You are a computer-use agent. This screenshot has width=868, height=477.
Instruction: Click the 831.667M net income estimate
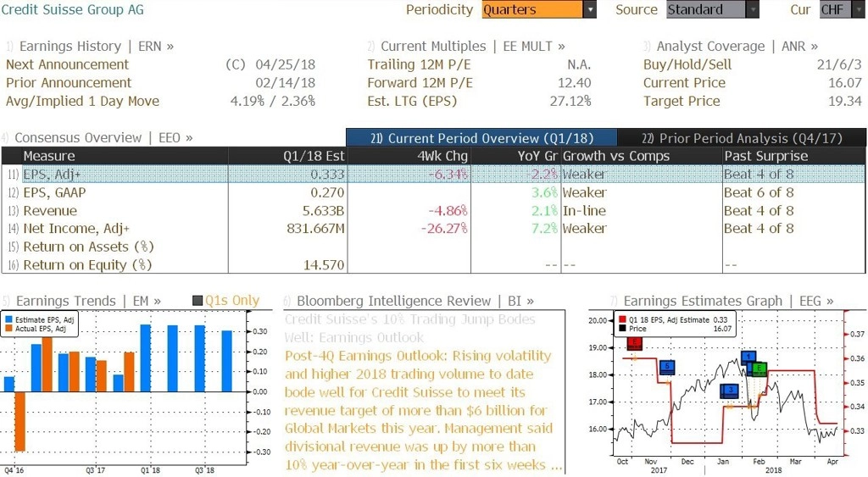point(315,229)
